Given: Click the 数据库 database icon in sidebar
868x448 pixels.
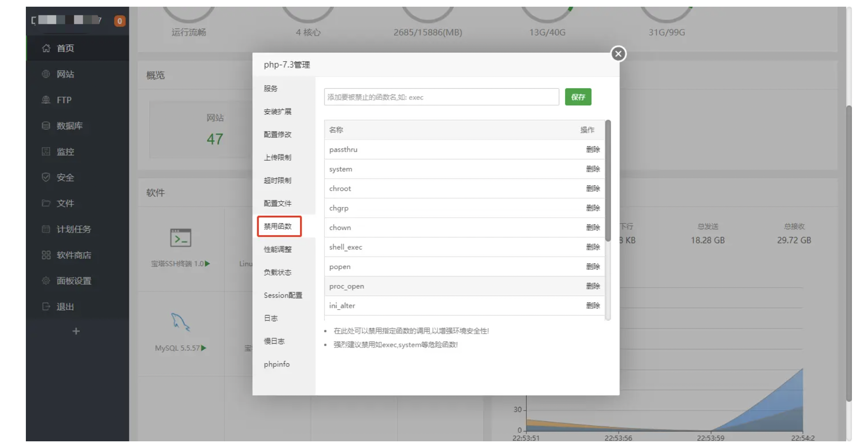Looking at the screenshot, I should coord(46,126).
